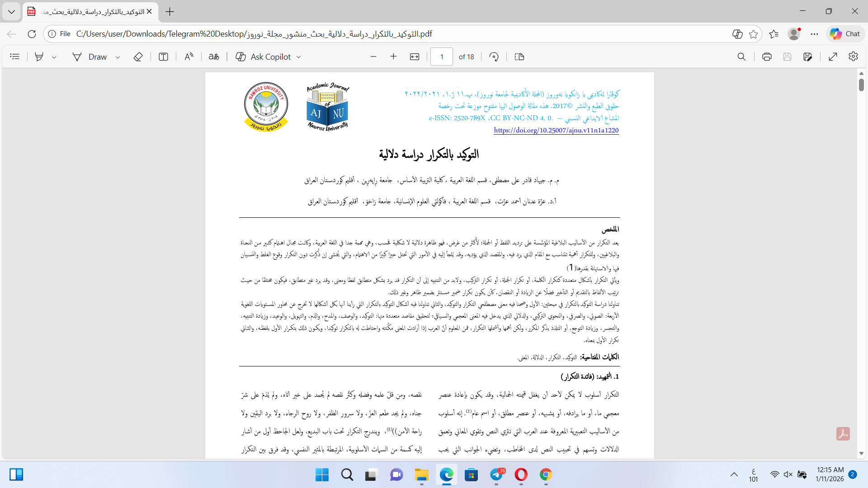
Task: Click the Save as icon
Action: 808,56
